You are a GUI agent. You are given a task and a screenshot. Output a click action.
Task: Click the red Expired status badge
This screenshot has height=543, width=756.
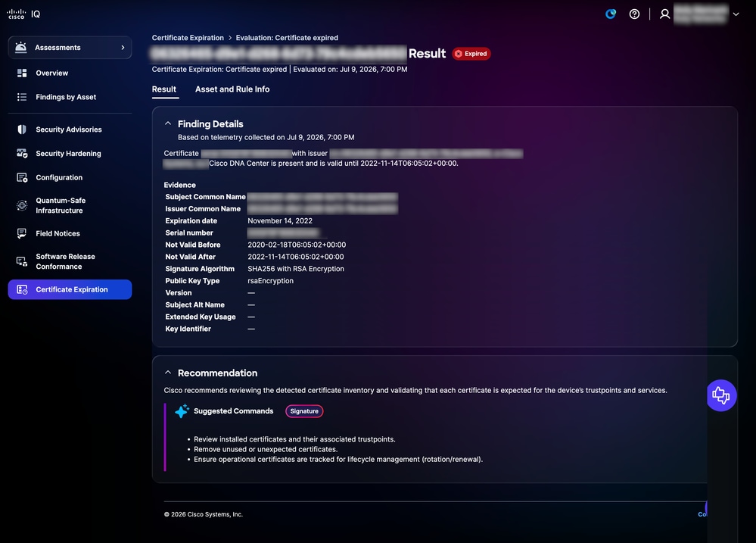[x=471, y=54]
